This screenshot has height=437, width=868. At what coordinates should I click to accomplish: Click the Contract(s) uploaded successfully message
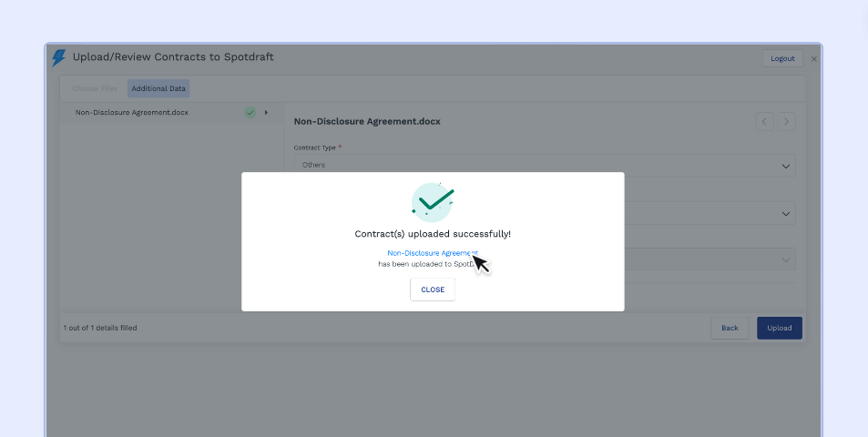click(433, 234)
